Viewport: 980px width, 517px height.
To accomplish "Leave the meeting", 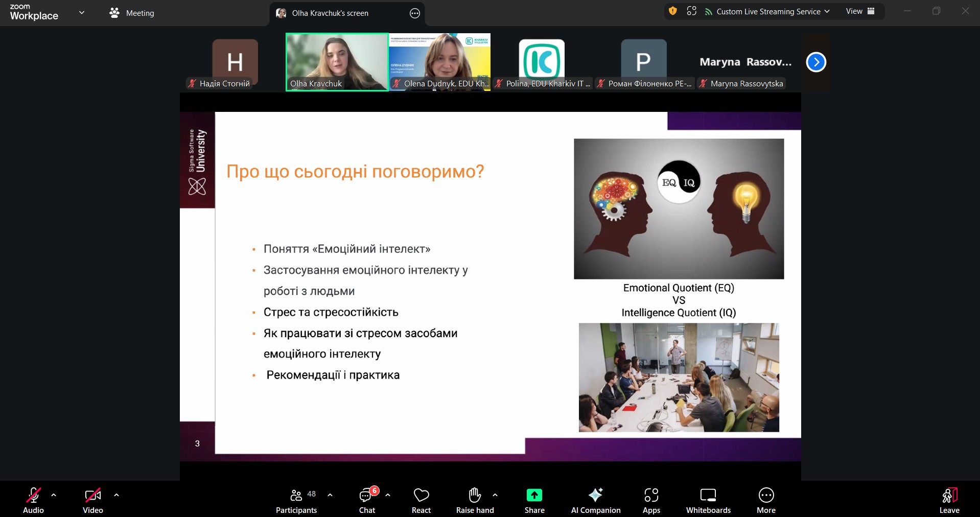I will (949, 501).
